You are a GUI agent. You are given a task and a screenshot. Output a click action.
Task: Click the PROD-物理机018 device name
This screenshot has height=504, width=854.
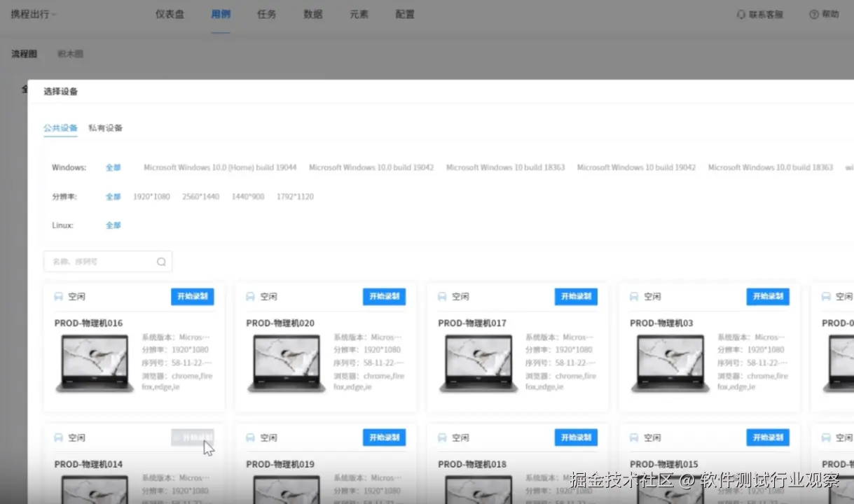(472, 464)
